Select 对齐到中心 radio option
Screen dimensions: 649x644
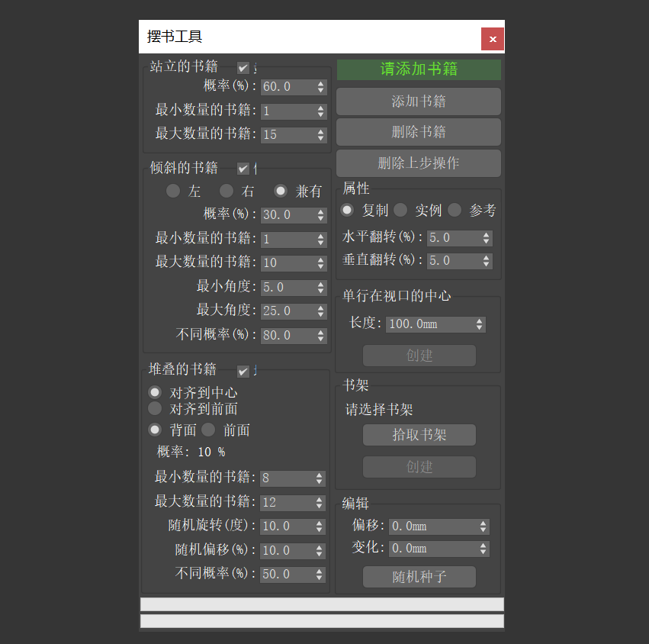155,392
